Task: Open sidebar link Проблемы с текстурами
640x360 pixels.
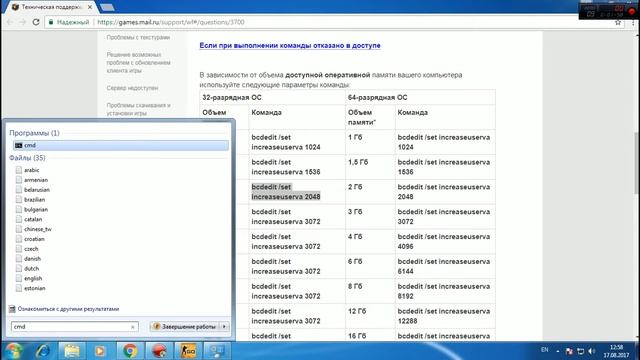Action: pos(138,37)
